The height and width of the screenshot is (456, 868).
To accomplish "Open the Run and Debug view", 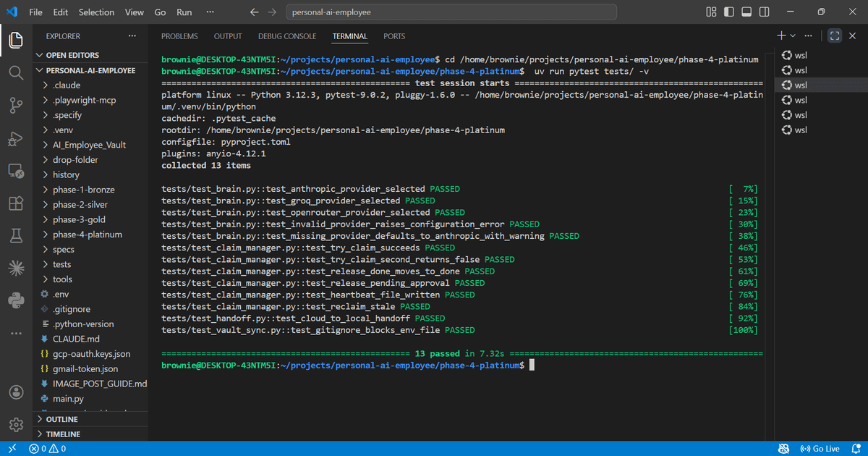I will (x=15, y=138).
